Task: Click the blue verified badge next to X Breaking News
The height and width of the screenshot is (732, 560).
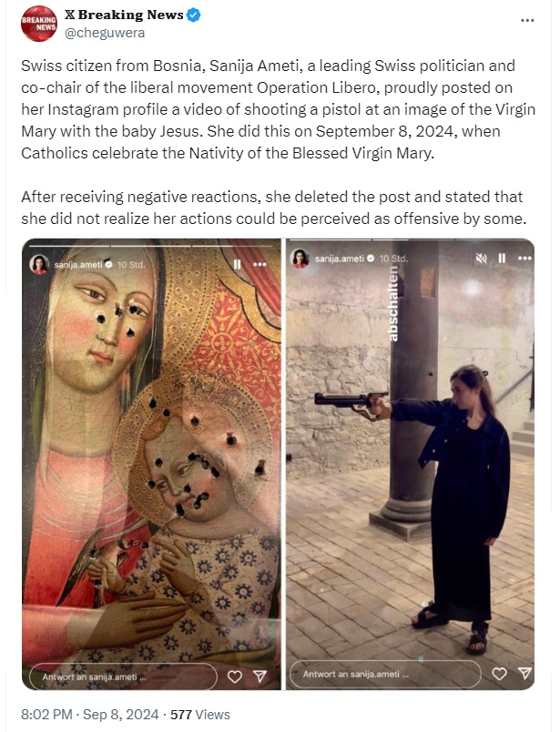Action: (194, 15)
